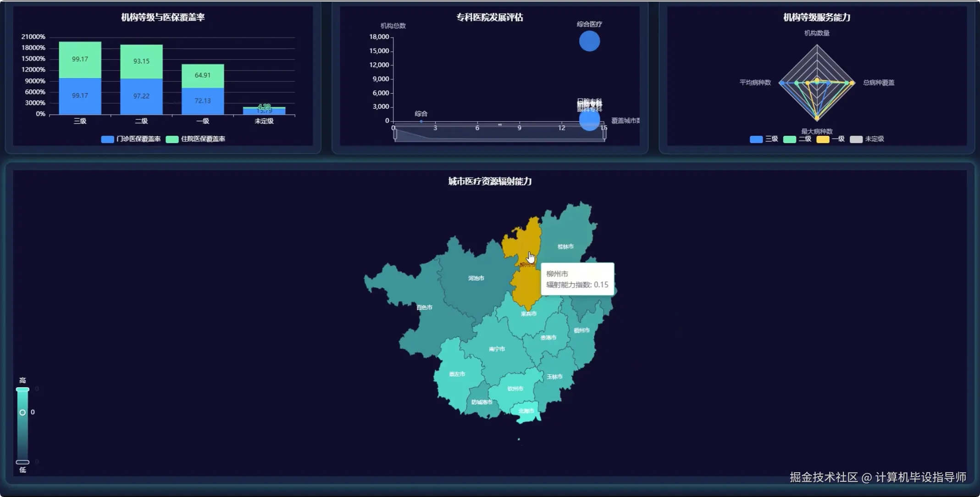The width and height of the screenshot is (980, 497).
Task: Toggle the 三级 radar legend entry
Action: [764, 139]
